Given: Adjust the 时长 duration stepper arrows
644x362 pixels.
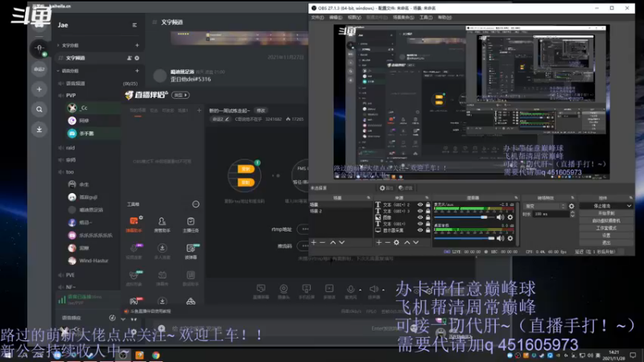Looking at the screenshot, I should [572, 214].
